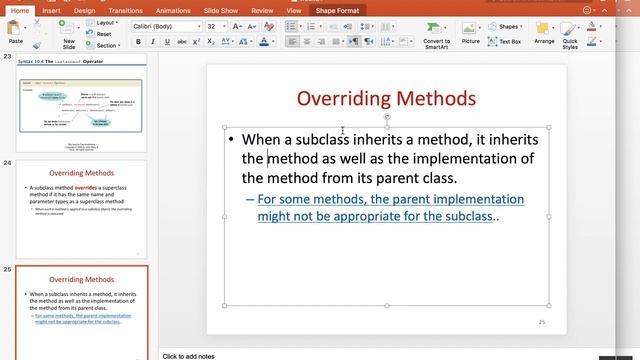Click the ribbon feedback smiley icon
Viewport: 640px width, 360px height.
pos(587,11)
